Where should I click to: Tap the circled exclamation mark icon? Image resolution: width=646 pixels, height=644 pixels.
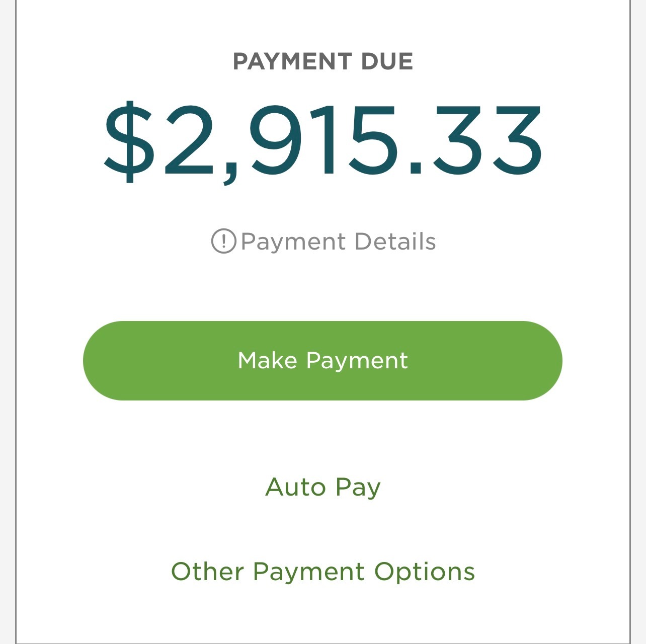(223, 241)
